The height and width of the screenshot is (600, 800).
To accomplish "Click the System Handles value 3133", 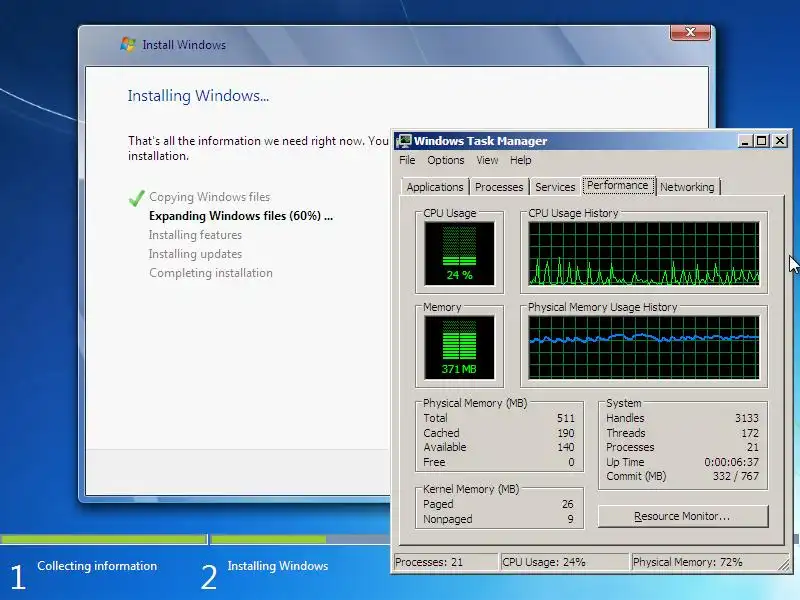I will tap(746, 418).
